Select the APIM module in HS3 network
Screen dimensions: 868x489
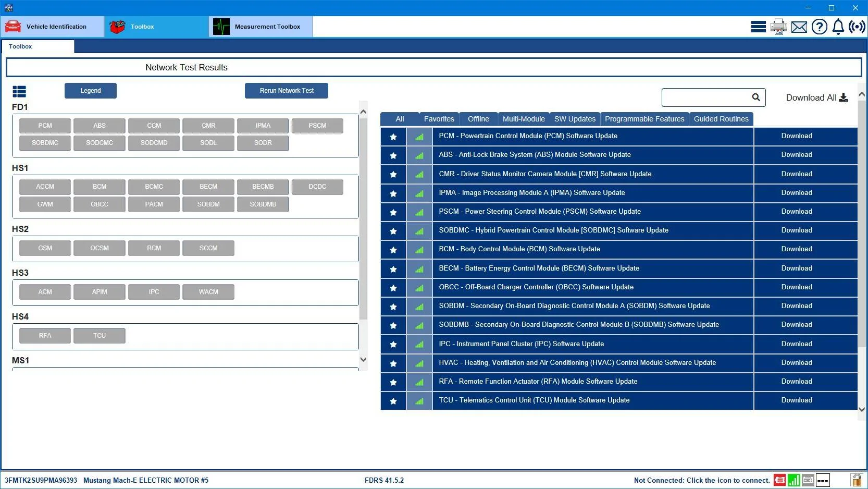click(100, 292)
